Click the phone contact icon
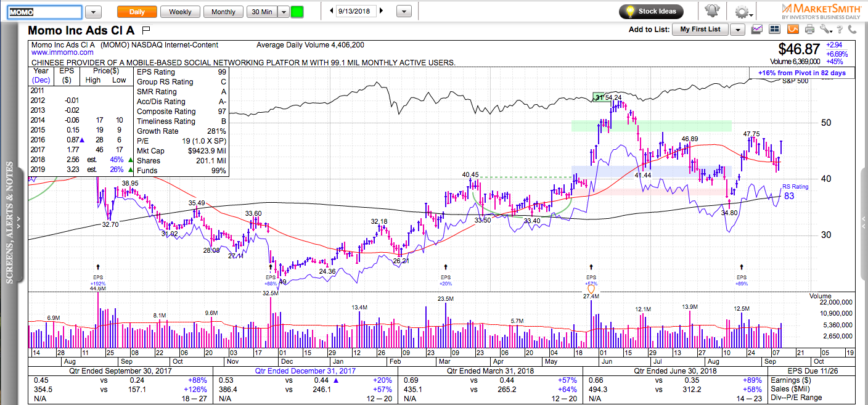868x405 pixels. point(853,29)
